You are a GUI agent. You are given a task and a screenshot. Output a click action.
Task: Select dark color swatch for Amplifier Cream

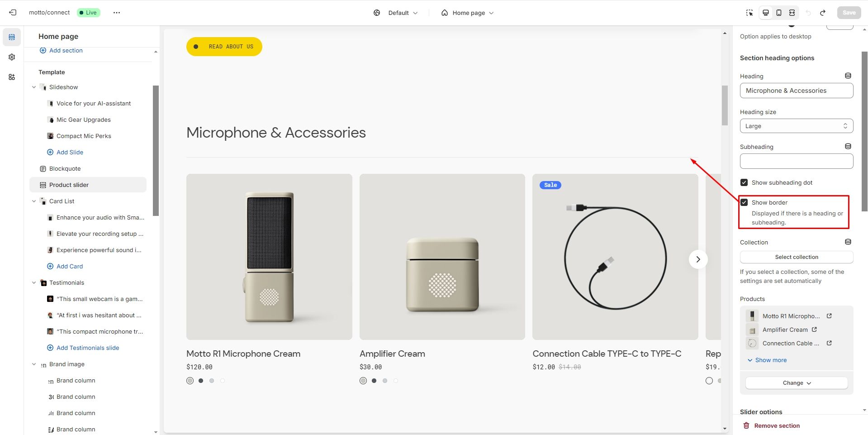[x=374, y=381]
